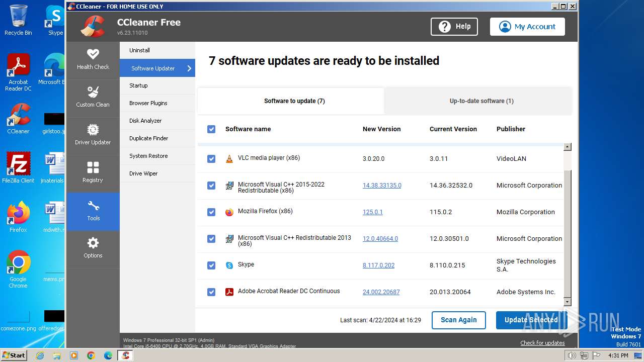644x362 pixels.
Task: Switch to Up-to-date software tab
Action: (478, 101)
